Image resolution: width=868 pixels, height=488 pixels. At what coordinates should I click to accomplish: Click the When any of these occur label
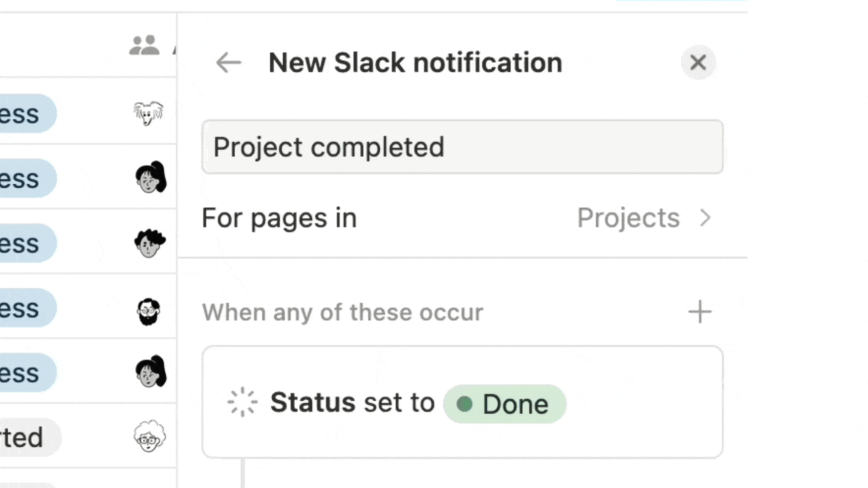point(343,312)
